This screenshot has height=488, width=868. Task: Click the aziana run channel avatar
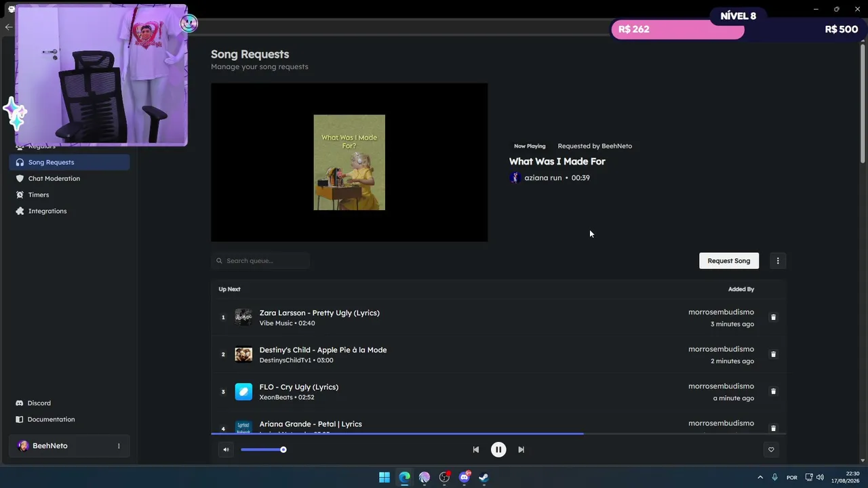click(515, 178)
